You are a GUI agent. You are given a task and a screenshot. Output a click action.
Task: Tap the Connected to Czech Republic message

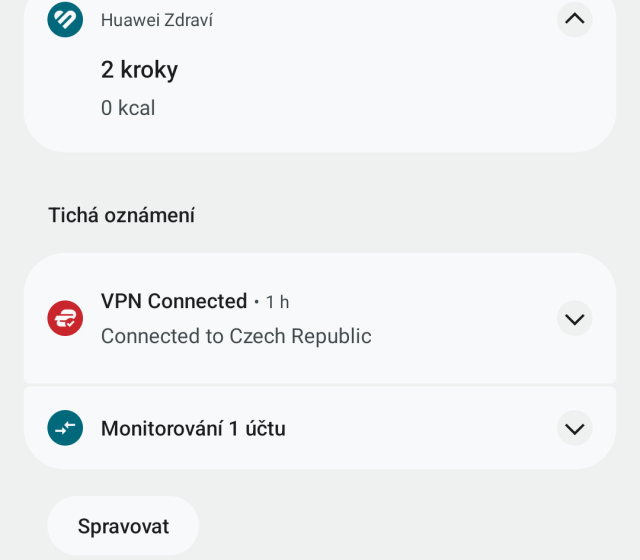point(236,336)
